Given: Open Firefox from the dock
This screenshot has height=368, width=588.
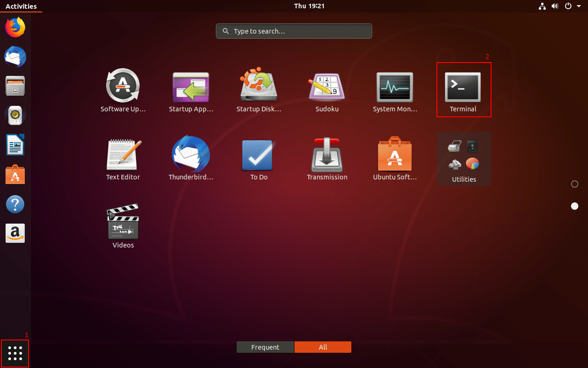Looking at the screenshot, I should click(15, 27).
